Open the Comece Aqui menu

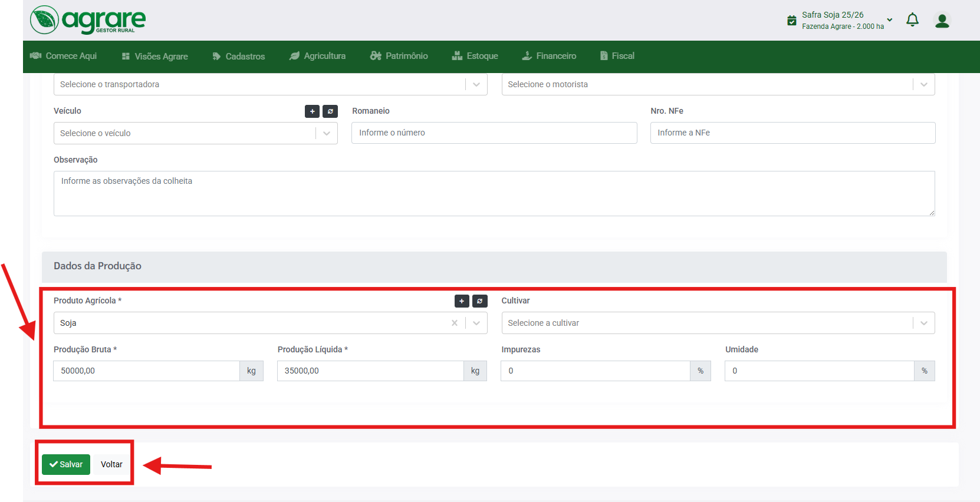(64, 56)
